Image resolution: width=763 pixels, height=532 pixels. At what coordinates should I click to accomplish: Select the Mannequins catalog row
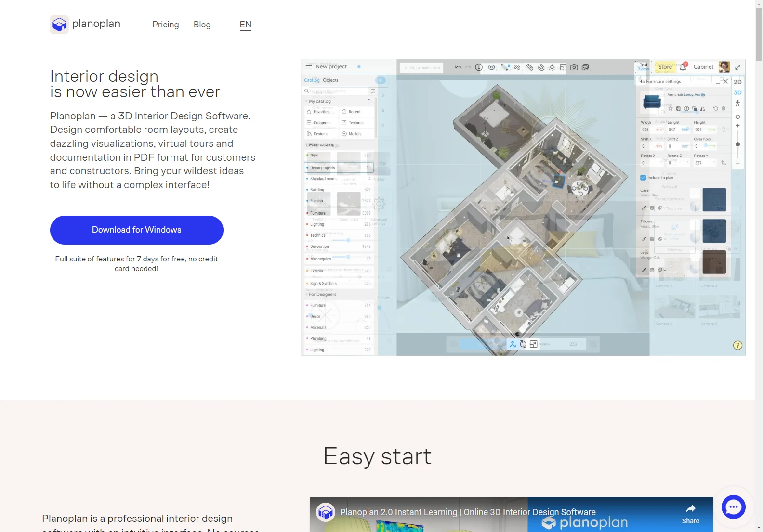tap(339, 259)
